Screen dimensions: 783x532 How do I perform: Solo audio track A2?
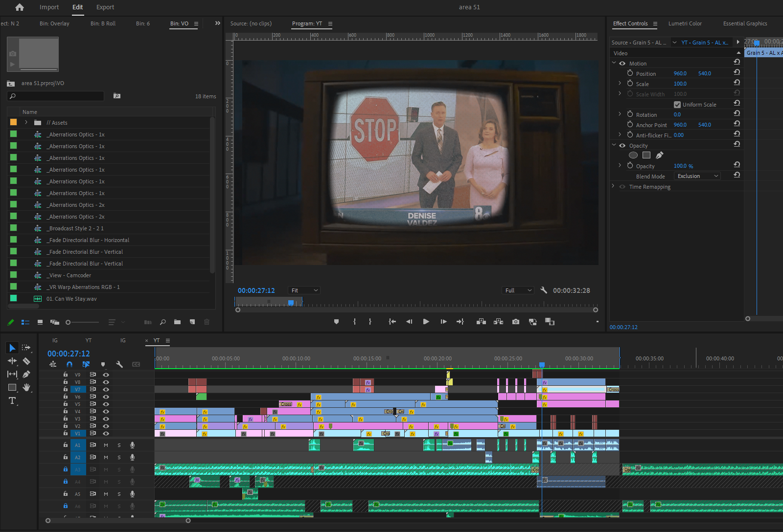point(119,457)
